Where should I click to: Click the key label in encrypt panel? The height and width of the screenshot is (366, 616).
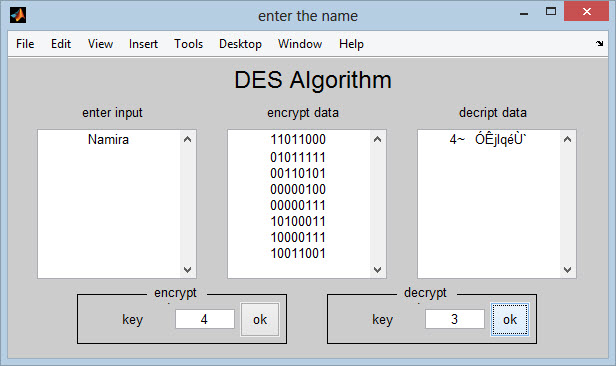pyautogui.click(x=132, y=320)
